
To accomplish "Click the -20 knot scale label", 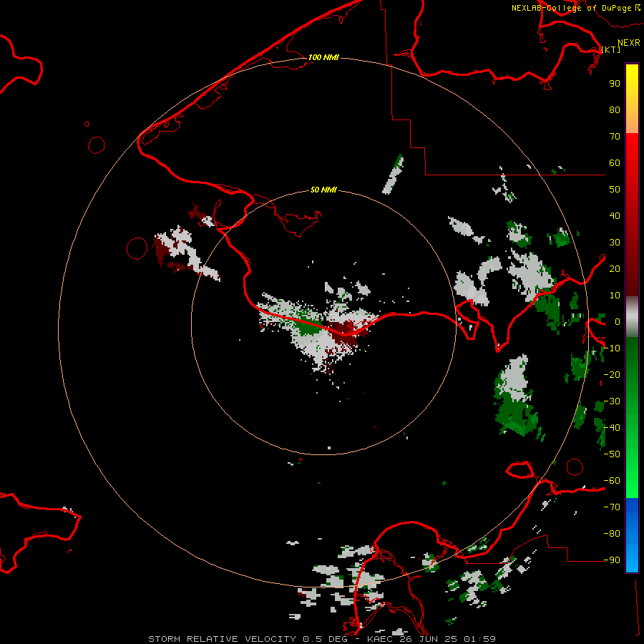I will pos(612,375).
